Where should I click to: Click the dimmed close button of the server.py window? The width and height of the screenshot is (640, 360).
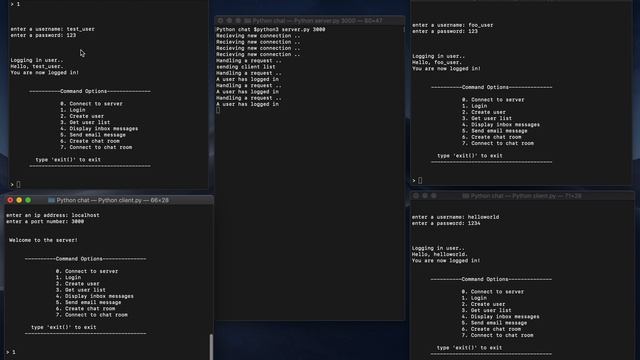pos(220,20)
